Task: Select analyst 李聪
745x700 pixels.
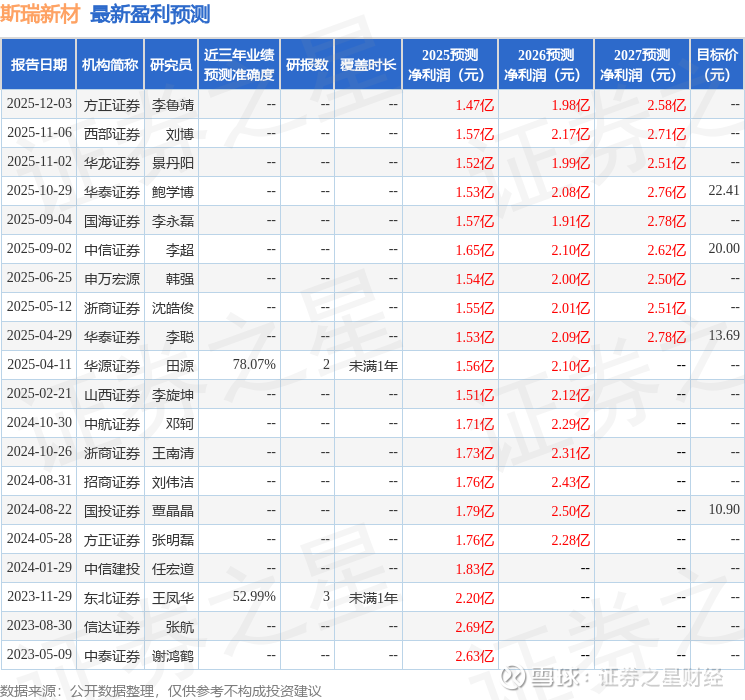Action: [180, 337]
